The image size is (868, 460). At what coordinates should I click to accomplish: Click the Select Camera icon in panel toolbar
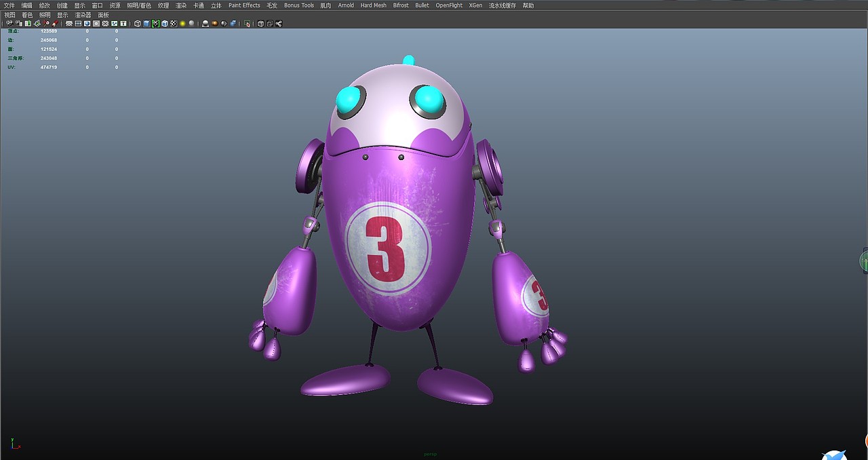(9, 23)
